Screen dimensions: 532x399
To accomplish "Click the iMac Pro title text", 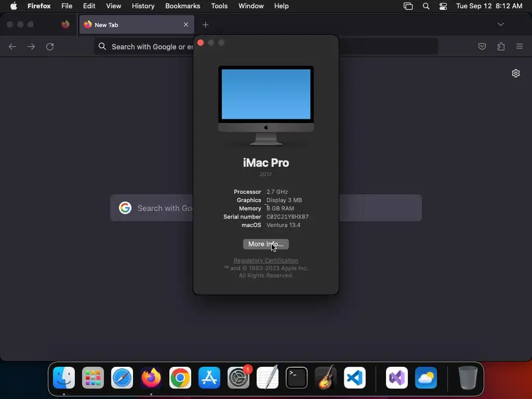I will click(265, 163).
